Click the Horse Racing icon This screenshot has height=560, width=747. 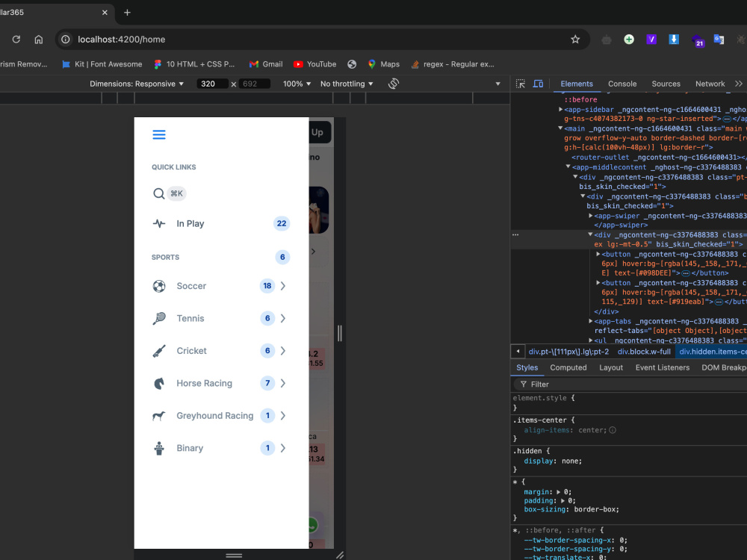159,383
